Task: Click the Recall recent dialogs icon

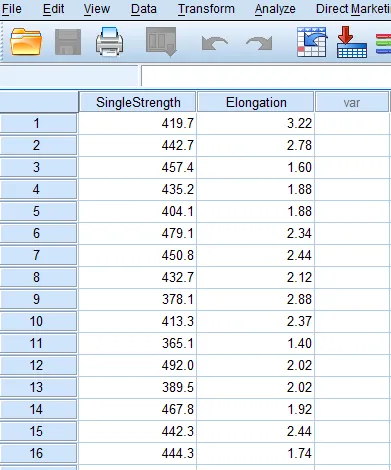Action: click(161, 42)
